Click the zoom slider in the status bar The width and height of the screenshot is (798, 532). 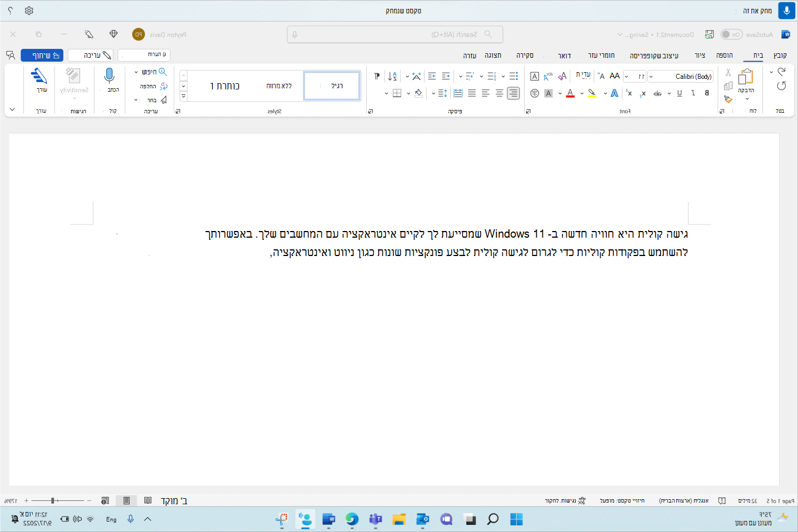pyautogui.click(x=58, y=501)
